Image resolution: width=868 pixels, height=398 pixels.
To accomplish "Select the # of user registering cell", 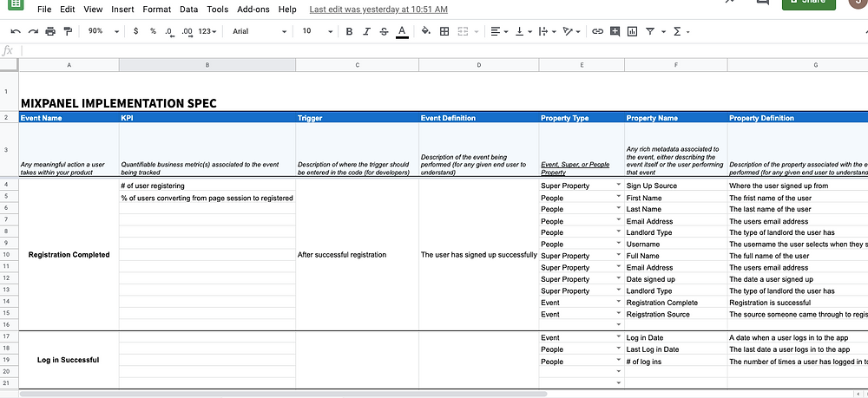I will (x=207, y=186).
